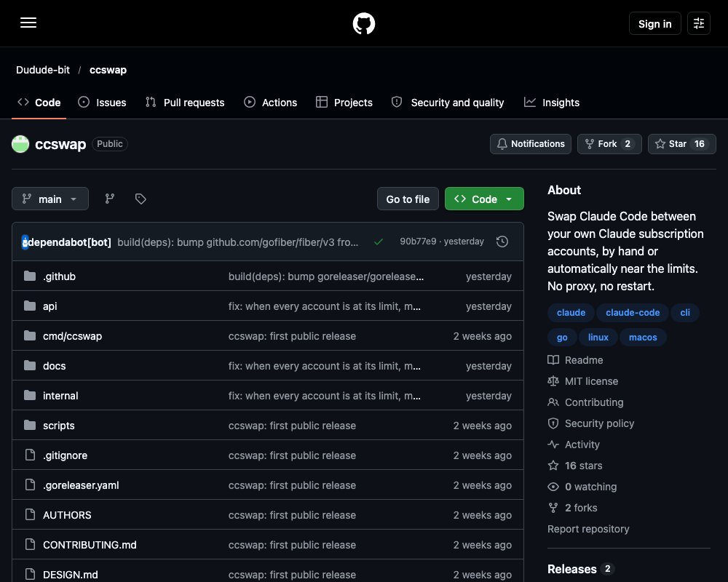This screenshot has width=728, height=582.
Task: Click the ccswap repository avatar
Action: (20, 144)
